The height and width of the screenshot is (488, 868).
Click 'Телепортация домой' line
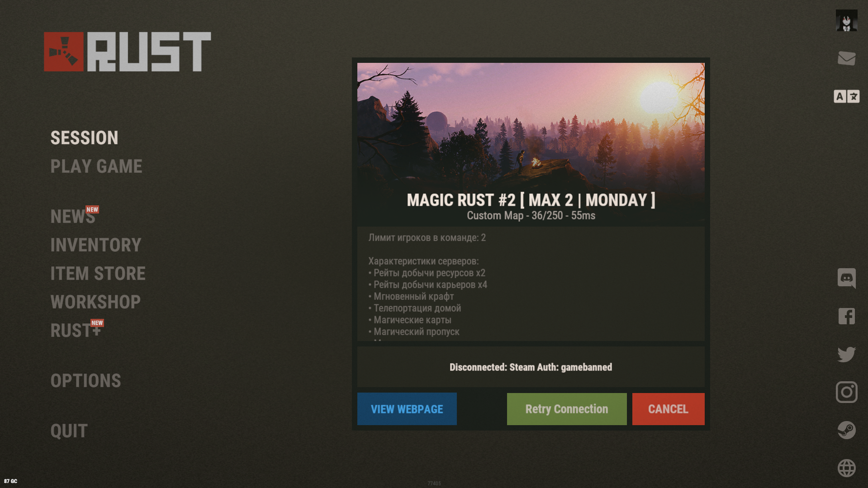pos(415,308)
